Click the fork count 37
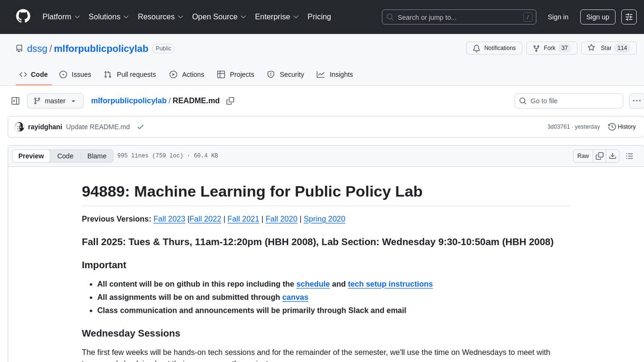644x362 pixels. click(x=564, y=48)
